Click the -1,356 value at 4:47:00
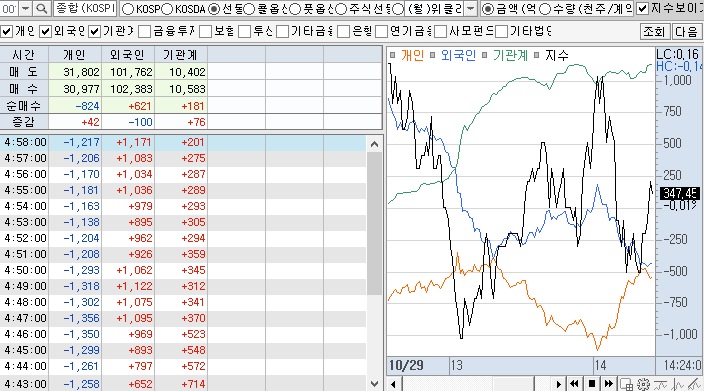Viewport: 704px width, 391px height. [81, 318]
